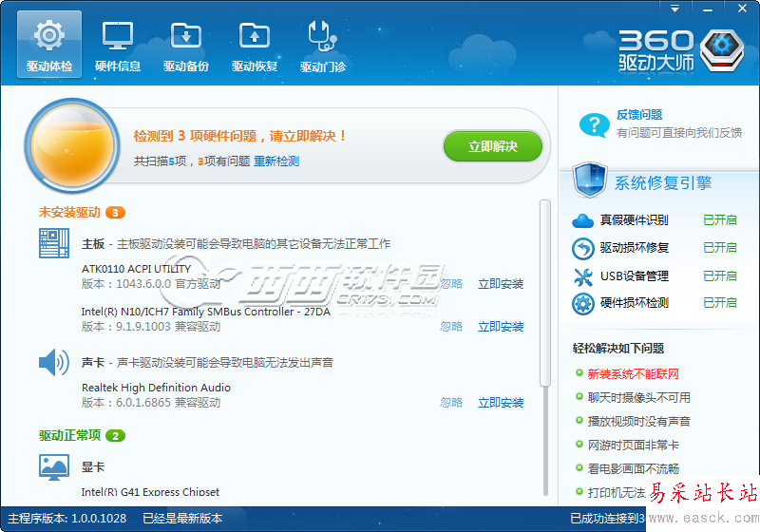Toggle 驱动损坏修复 已开启 status

click(x=720, y=248)
